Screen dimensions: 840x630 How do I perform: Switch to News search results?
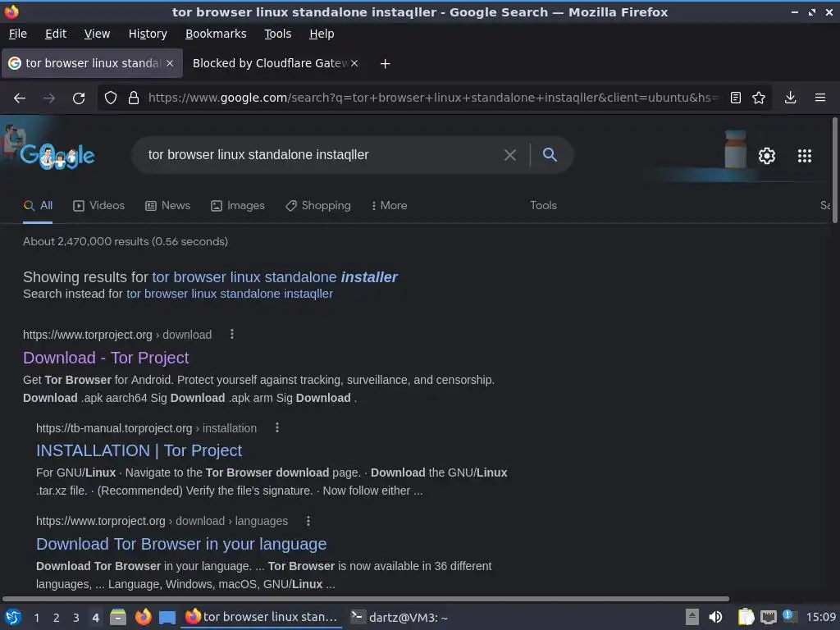tap(167, 206)
